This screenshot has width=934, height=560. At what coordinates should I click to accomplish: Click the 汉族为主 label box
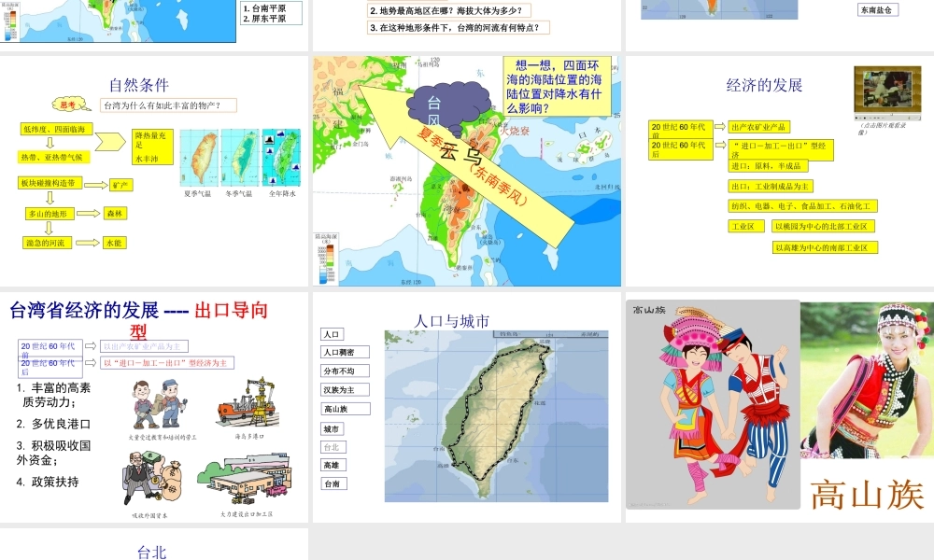pos(345,390)
